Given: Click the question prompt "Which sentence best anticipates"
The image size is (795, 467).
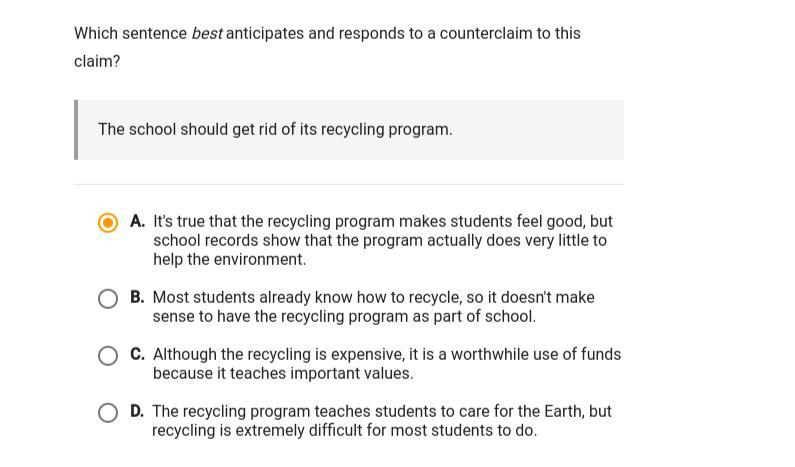Looking at the screenshot, I should (327, 47).
